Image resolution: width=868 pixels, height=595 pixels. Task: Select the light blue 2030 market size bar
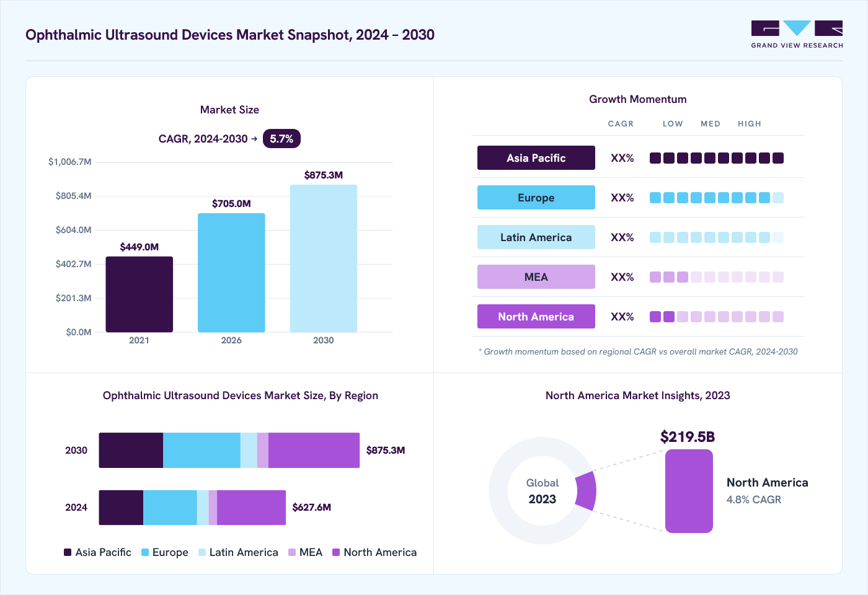(x=324, y=258)
